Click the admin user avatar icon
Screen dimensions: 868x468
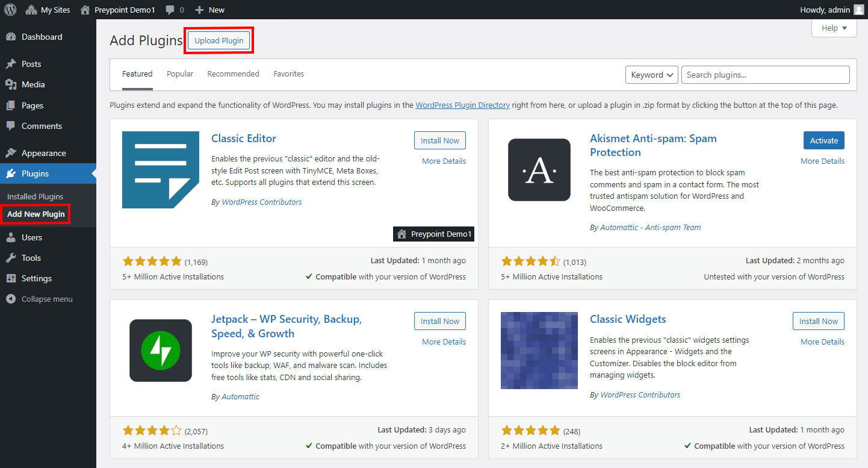[x=858, y=10]
